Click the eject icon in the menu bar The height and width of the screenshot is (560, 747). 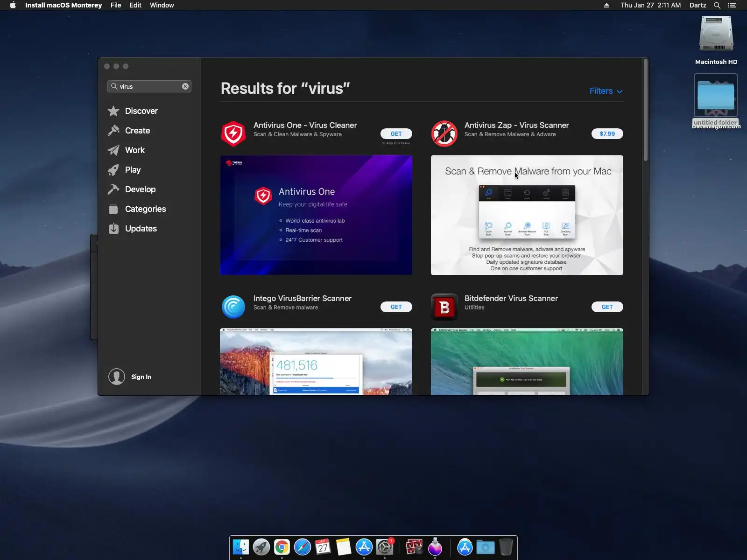coord(606,5)
